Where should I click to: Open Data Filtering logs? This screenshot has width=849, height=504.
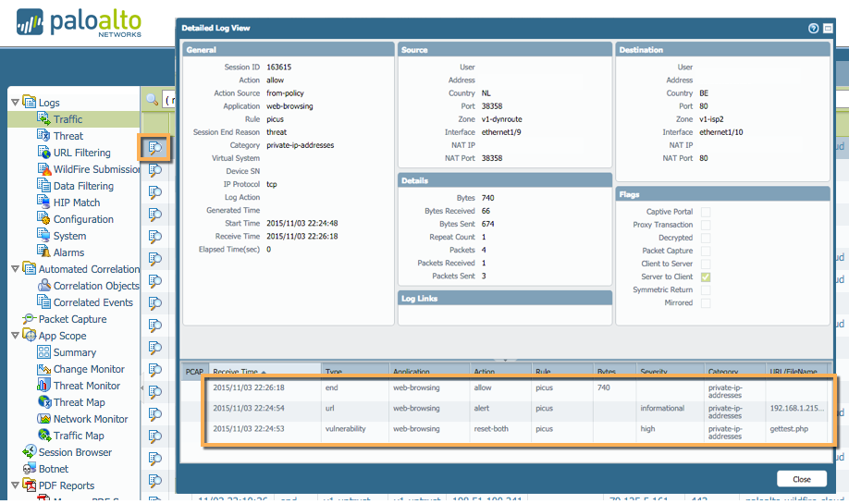(82, 186)
